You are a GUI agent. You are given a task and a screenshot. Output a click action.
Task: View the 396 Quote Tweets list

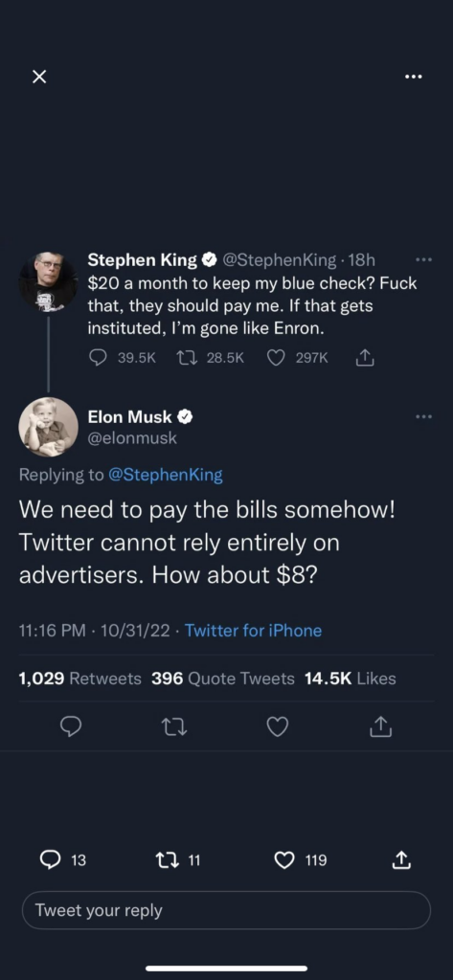(223, 679)
